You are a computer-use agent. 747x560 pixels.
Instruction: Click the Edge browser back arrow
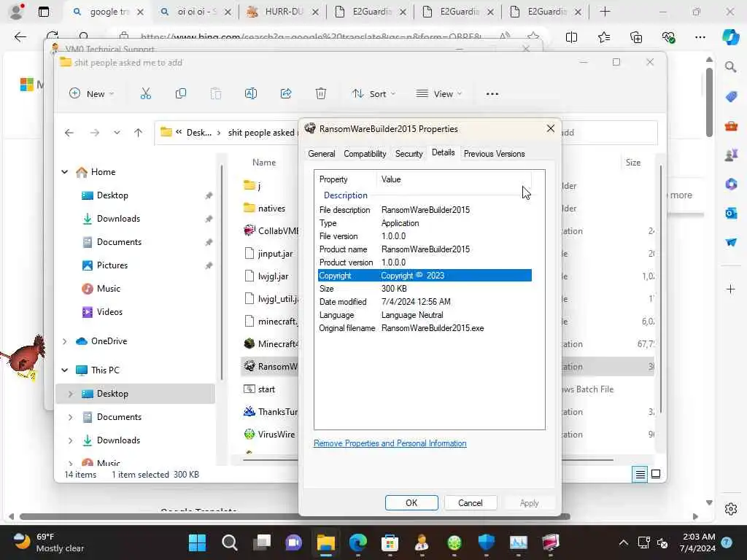pyautogui.click(x=20, y=36)
